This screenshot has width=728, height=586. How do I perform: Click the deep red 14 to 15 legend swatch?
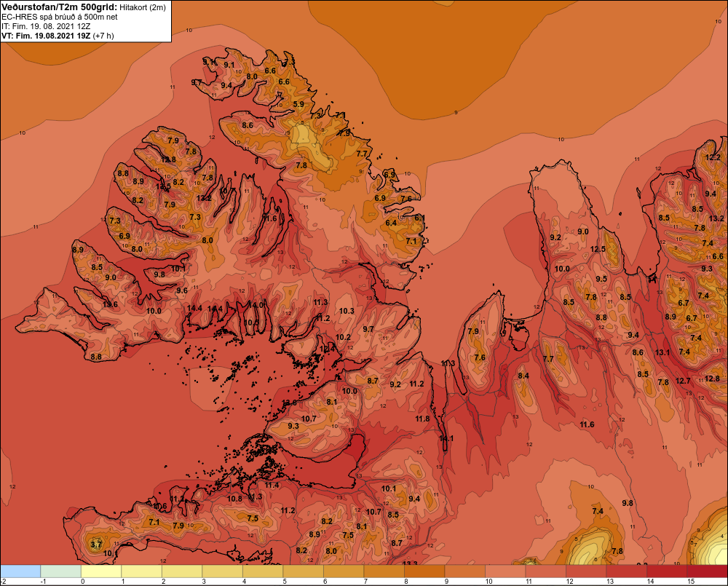(667, 571)
